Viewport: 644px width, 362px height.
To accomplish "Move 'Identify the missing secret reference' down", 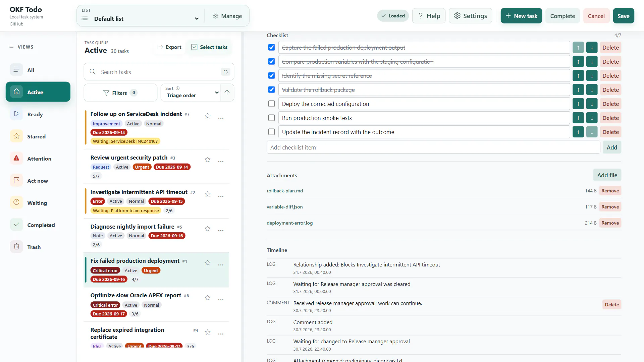I will point(592,76).
